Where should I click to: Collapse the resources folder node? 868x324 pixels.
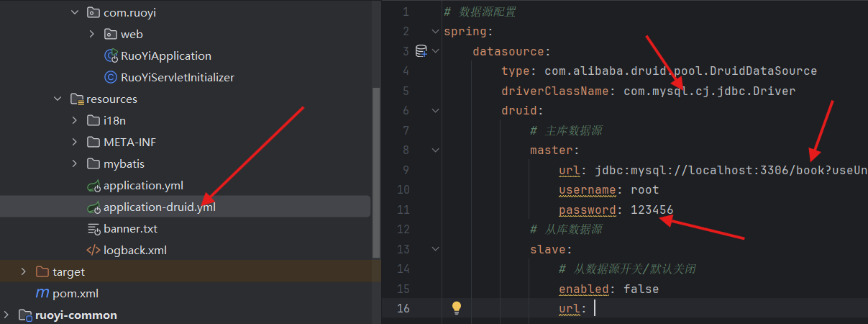click(58, 99)
